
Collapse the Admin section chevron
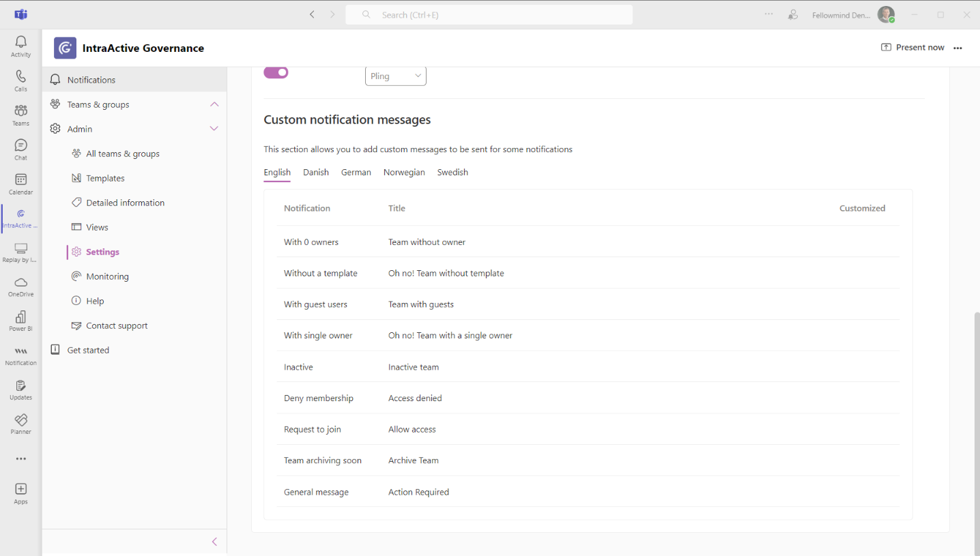click(214, 129)
